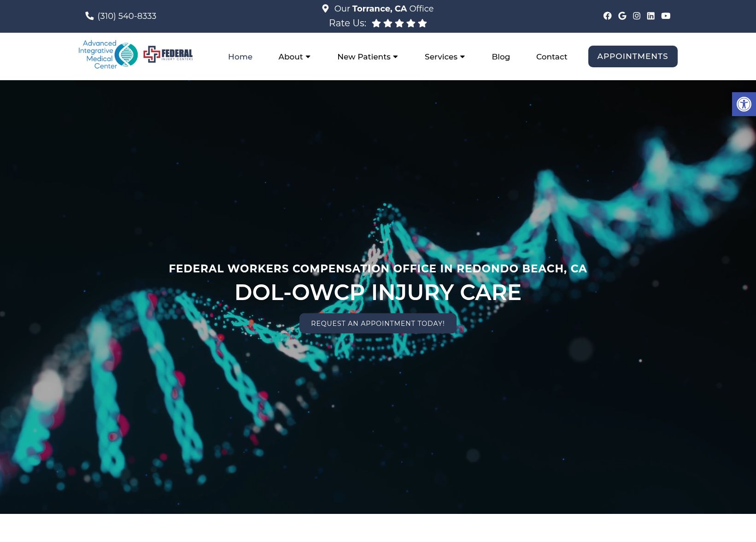Click the map pin location icon

coord(325,9)
